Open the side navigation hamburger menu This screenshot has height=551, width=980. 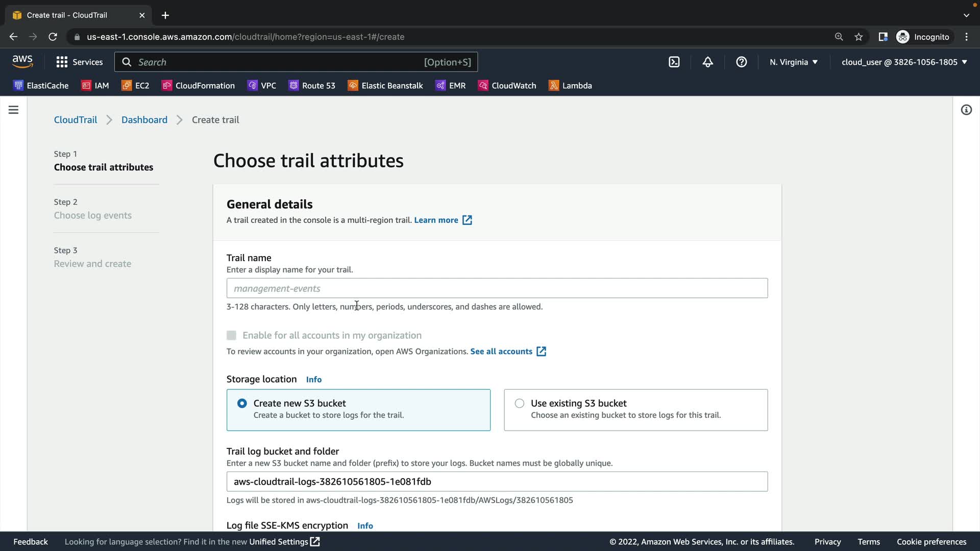14,110
